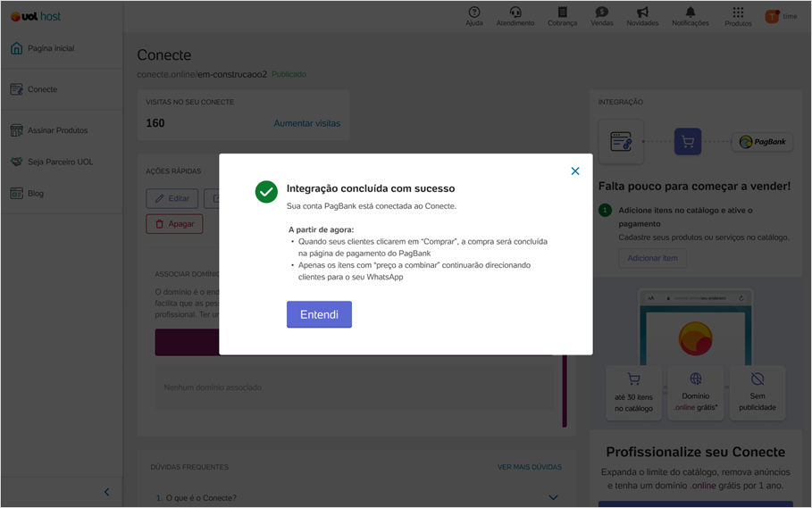Open the user profile avatar

772,16
